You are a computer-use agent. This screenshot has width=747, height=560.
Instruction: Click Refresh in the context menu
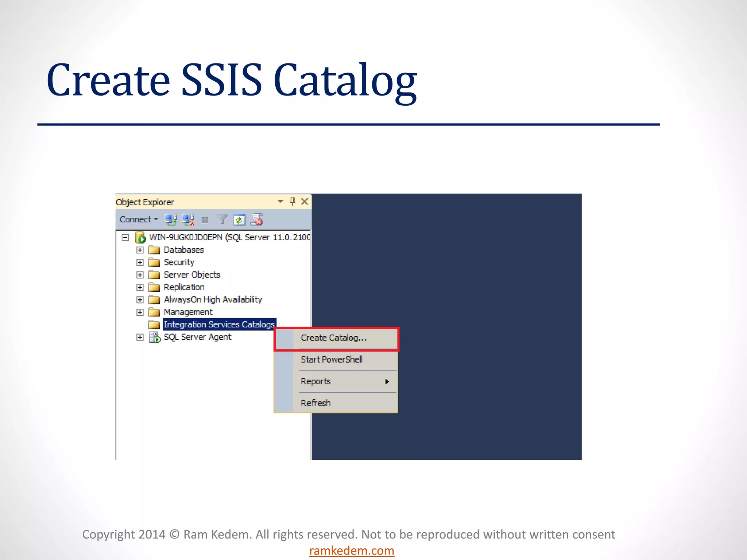316,403
